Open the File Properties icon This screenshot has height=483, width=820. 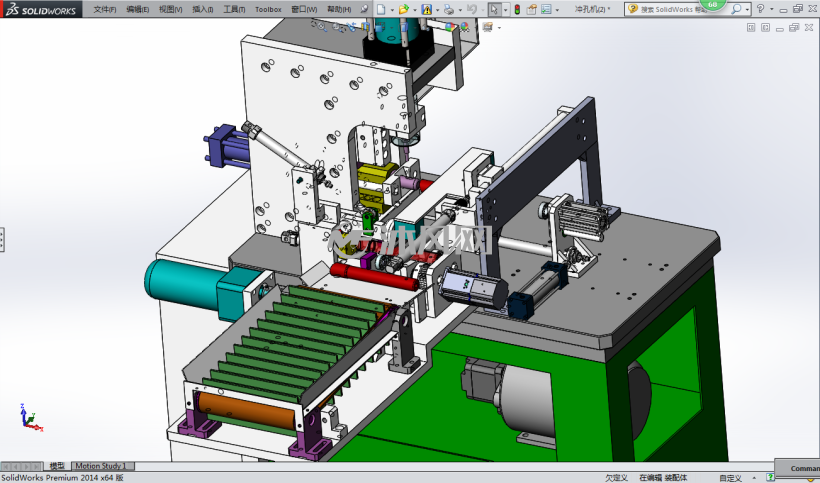point(532,9)
